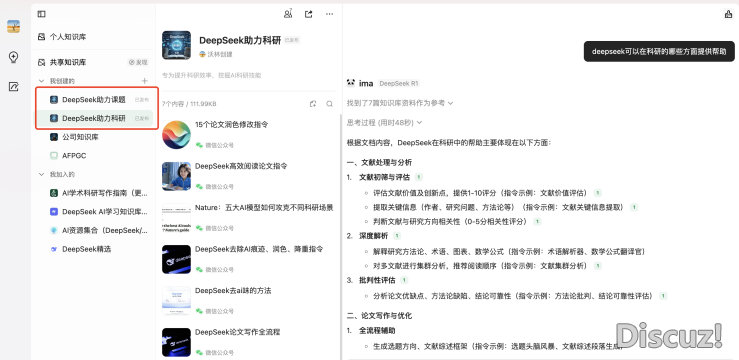Collapse the 我加入的 section
The width and height of the screenshot is (739, 360).
pyautogui.click(x=41, y=174)
